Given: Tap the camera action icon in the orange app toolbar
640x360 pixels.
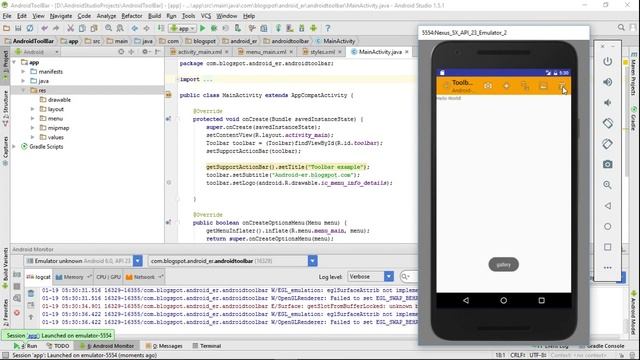Looking at the screenshot, I should [x=487, y=86].
